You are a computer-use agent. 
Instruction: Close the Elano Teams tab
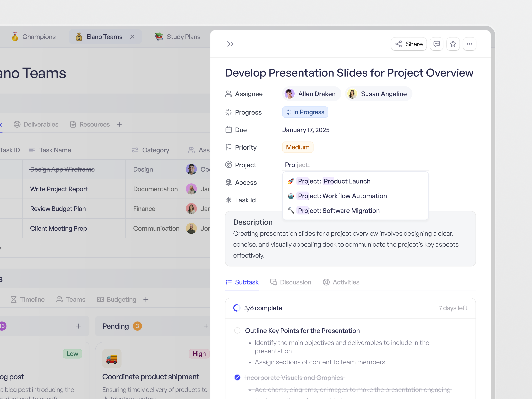(x=133, y=37)
